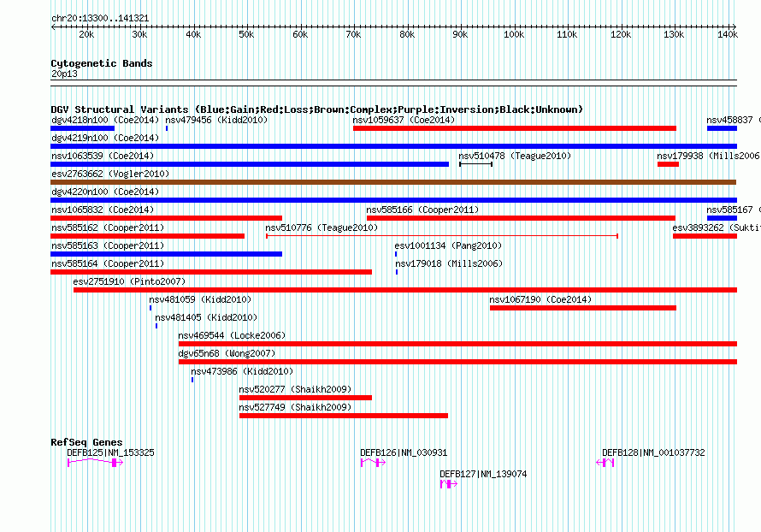Click the nsv585163 blue bar
This screenshot has width=761, height=532.
pos(166,254)
